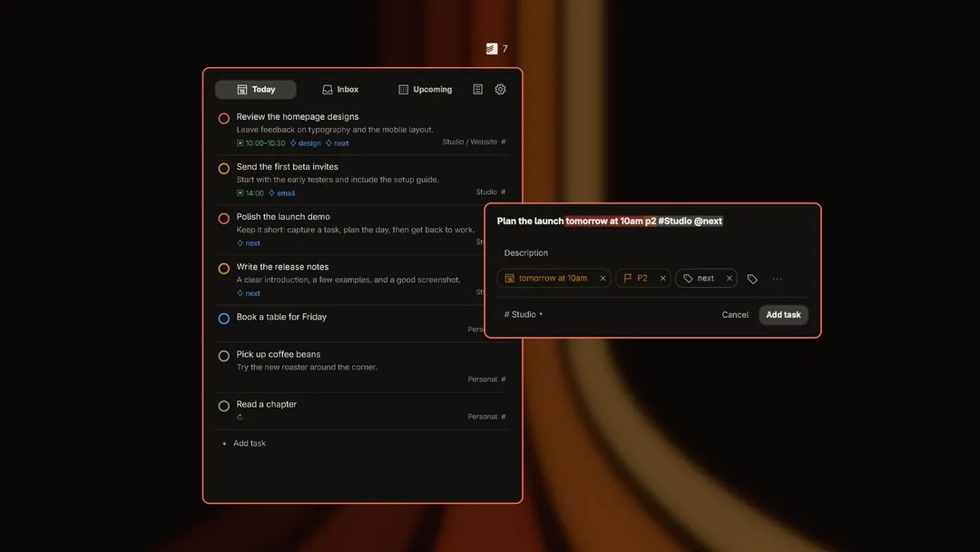
Task: Click the menu bar task count '7'
Action: pyautogui.click(x=505, y=49)
